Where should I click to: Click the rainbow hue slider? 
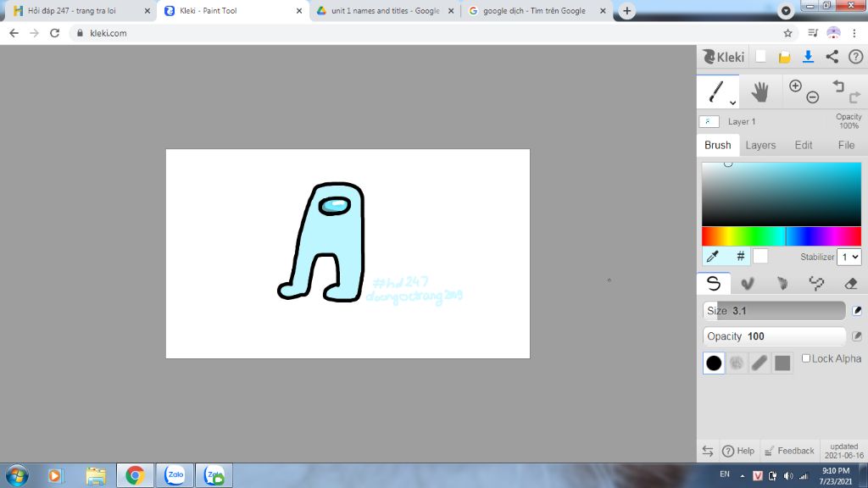781,236
